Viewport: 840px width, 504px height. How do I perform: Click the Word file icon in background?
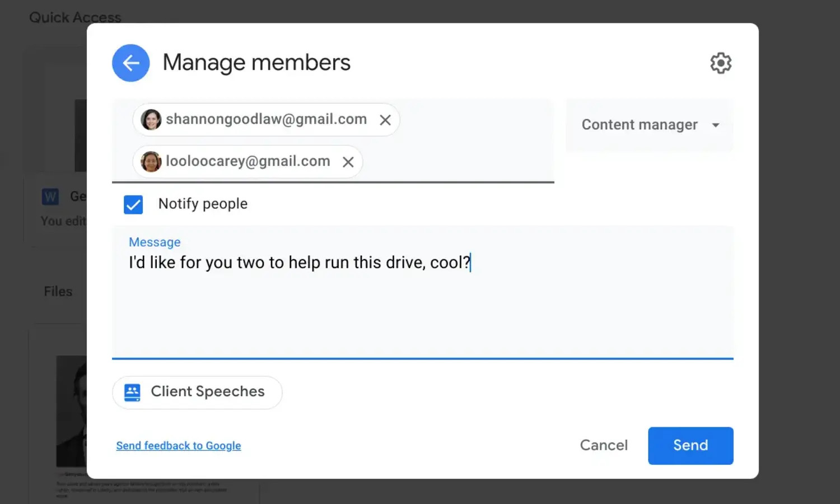pos(50,197)
